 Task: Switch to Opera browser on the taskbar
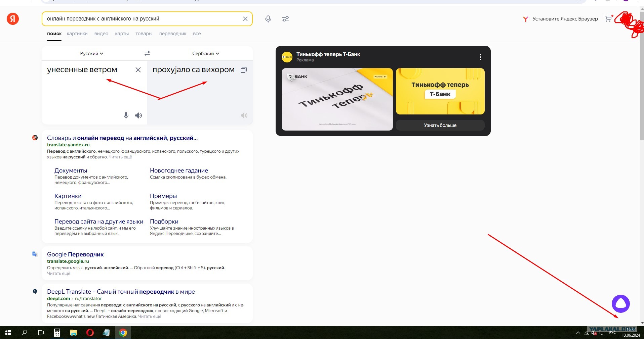[x=90, y=333]
